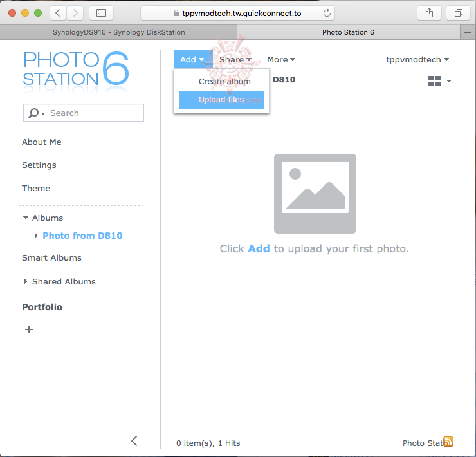
Task: Open the view mode dropdown arrow
Action: (449, 81)
